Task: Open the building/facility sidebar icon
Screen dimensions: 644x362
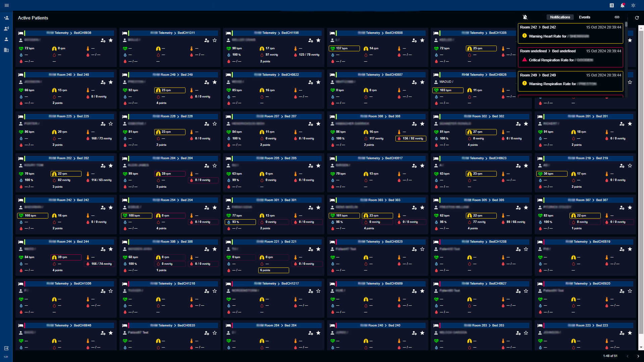Action: point(6,50)
